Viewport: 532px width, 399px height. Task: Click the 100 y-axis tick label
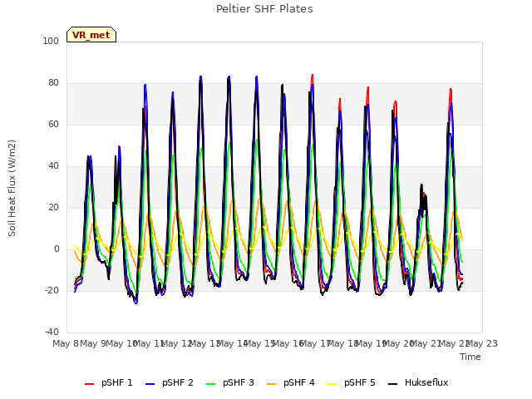point(51,41)
